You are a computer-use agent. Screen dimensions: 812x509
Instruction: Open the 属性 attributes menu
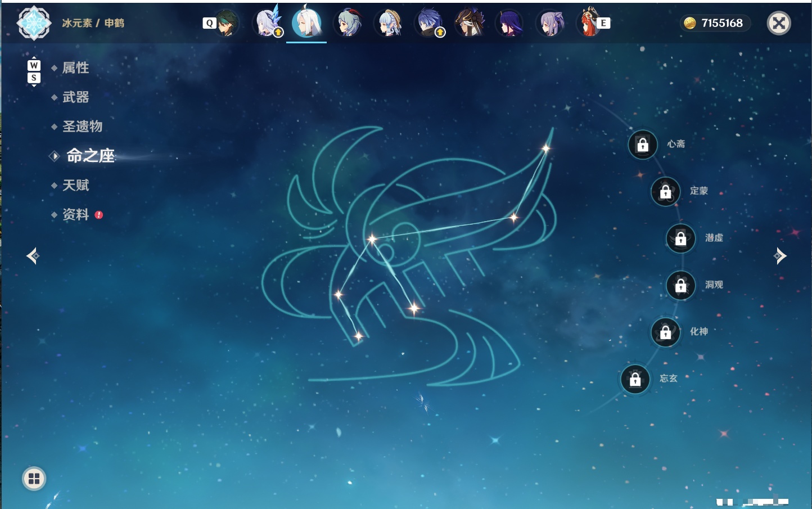click(75, 68)
